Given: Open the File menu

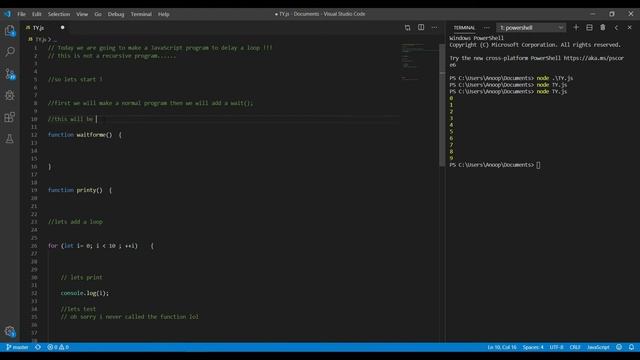Looking at the screenshot, I should coord(21,14).
